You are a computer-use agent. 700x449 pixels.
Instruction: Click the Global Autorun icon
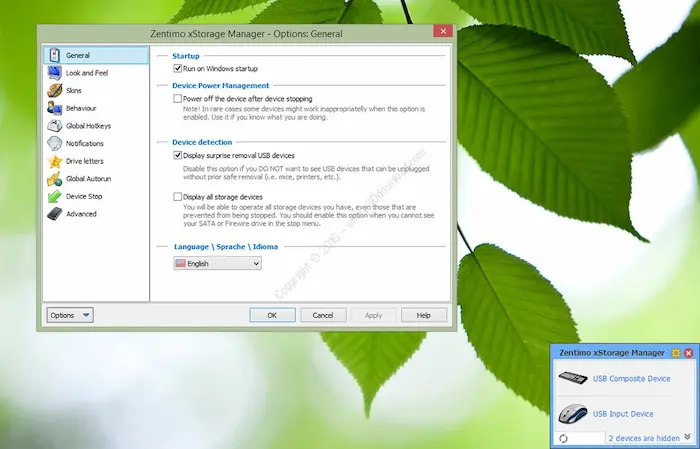tap(54, 179)
